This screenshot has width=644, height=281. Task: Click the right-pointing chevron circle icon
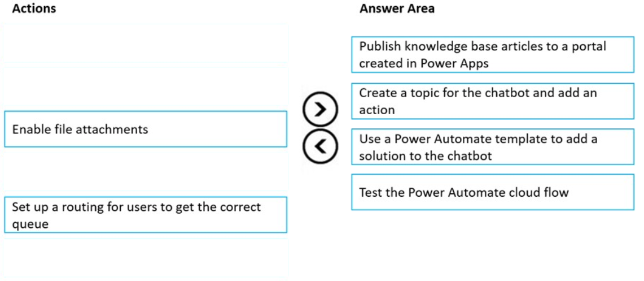click(321, 109)
